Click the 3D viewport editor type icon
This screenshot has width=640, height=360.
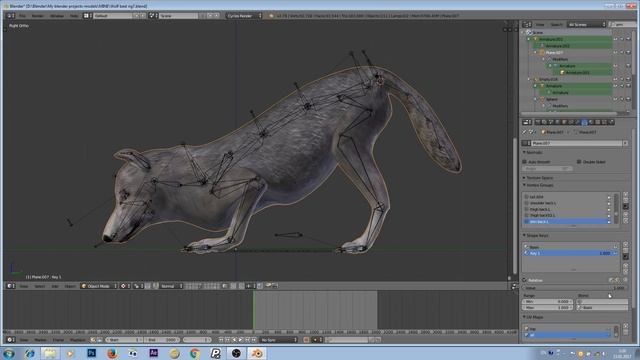(x=10, y=286)
